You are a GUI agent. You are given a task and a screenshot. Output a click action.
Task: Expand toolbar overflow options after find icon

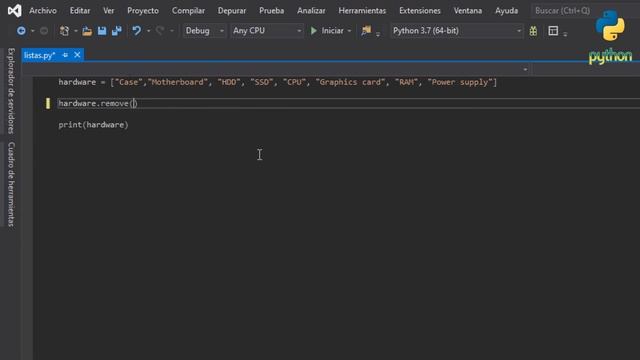[378, 34]
